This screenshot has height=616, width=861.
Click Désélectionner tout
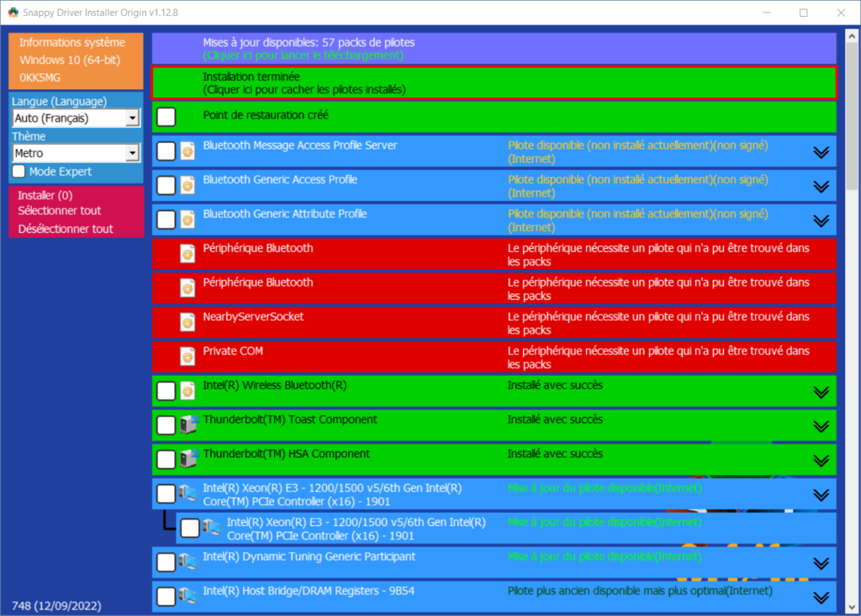coord(66,229)
